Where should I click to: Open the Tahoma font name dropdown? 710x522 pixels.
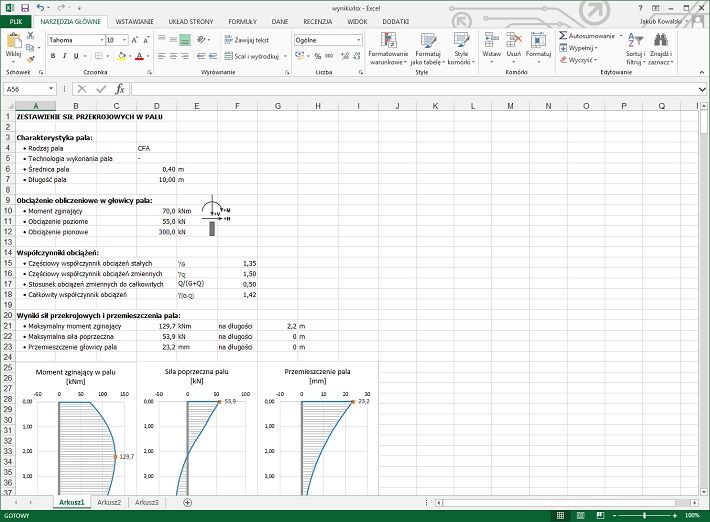101,40
